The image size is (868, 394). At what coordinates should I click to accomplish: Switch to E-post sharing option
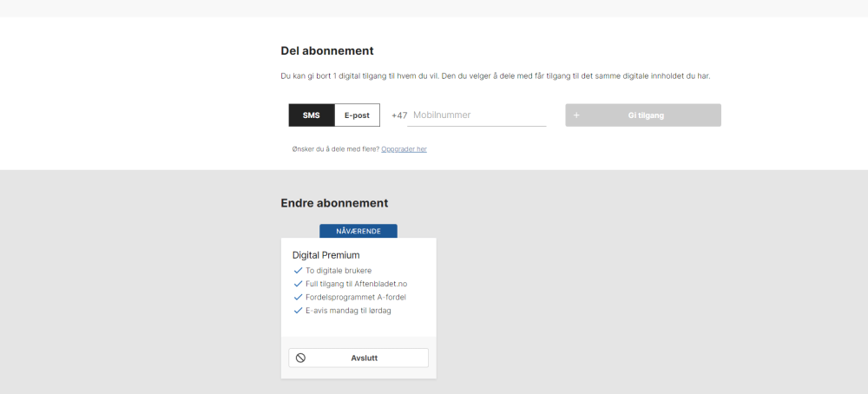click(357, 115)
